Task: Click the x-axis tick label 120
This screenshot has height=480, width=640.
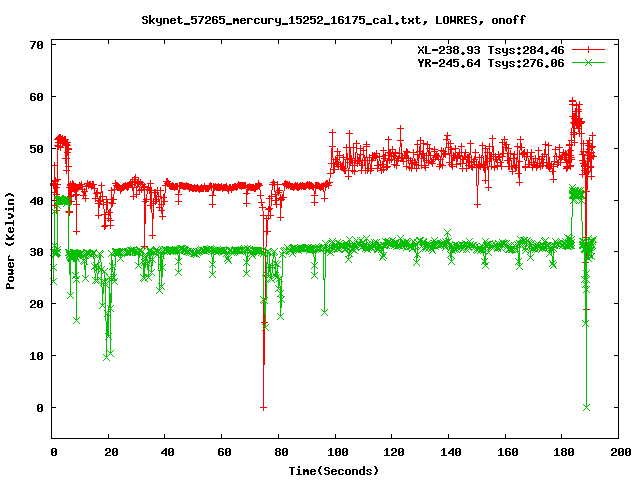Action: [x=394, y=452]
